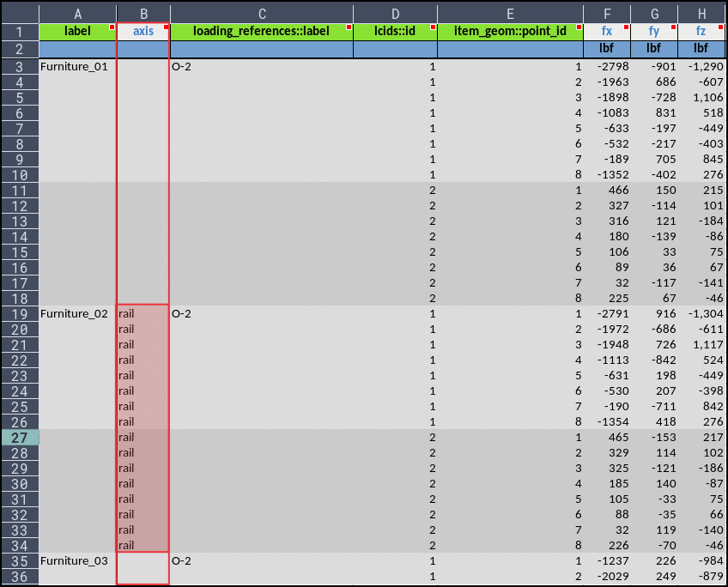Click the 'lbf' unit cell under fy

(653, 49)
